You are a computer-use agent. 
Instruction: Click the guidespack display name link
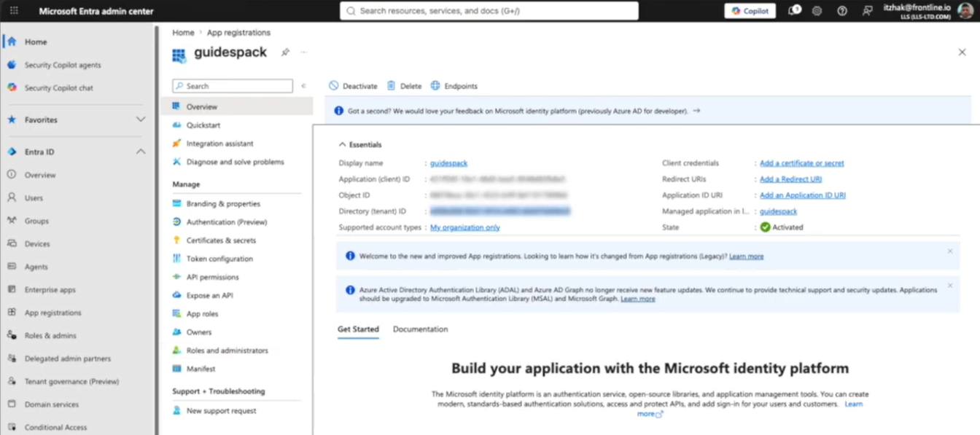pos(448,163)
